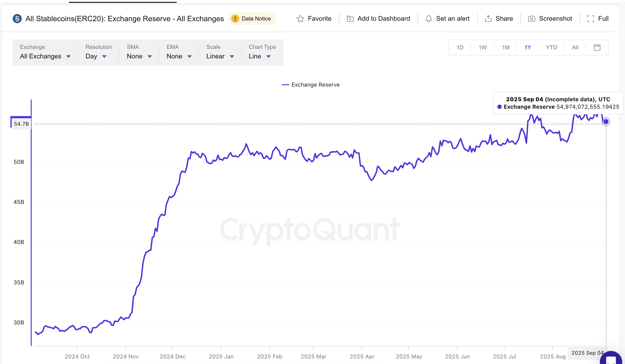Toggle the Exchange Reserve legend series
Image resolution: width=625 pixels, height=364 pixels.
click(x=310, y=85)
